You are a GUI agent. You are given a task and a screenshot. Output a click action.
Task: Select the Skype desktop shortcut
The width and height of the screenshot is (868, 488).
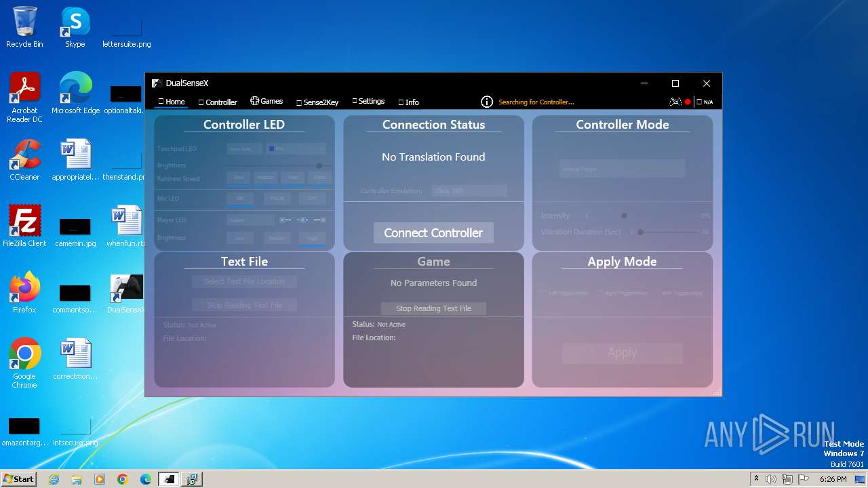click(x=75, y=28)
